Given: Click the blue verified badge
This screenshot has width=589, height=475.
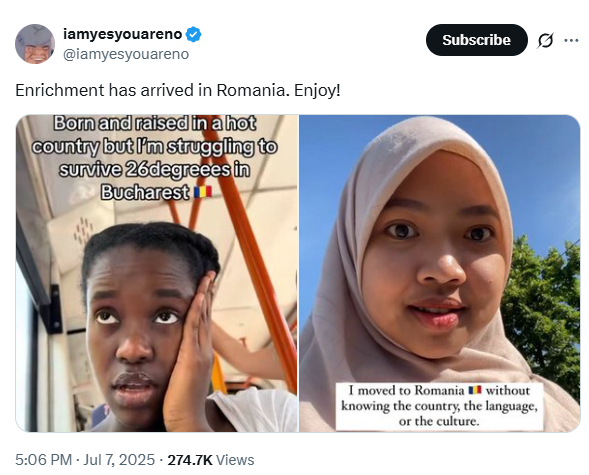Looking at the screenshot, I should (x=193, y=35).
